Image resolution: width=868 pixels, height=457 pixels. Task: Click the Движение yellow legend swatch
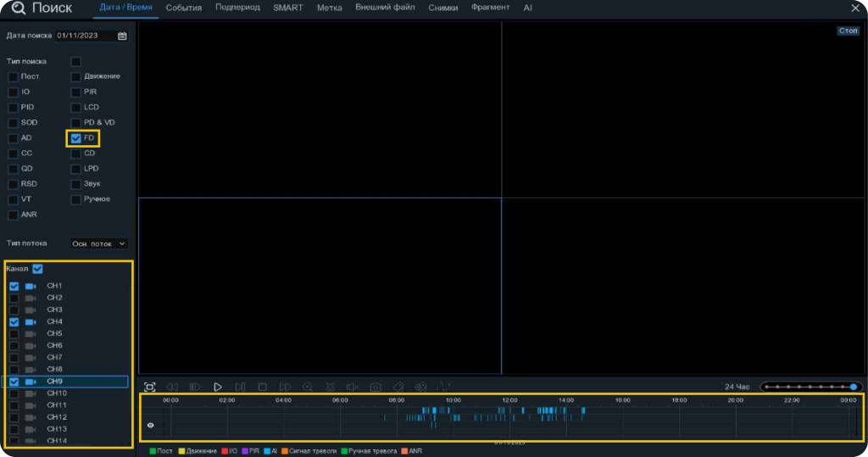[x=181, y=451]
